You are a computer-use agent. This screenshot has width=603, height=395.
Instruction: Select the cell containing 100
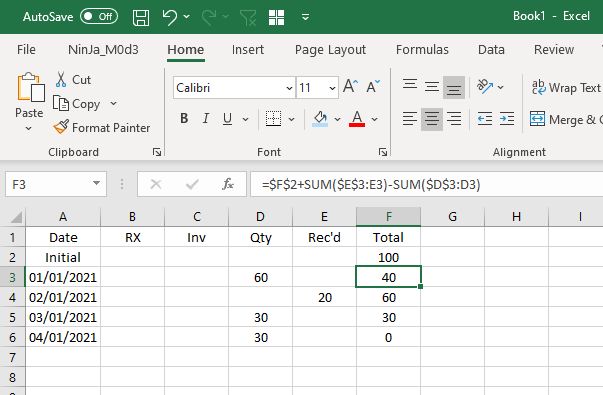coord(388,257)
